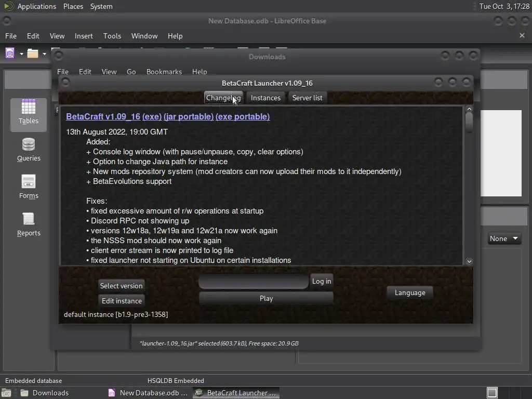This screenshot has height=399, width=532.
Task: Click the show desktop icon in taskbar
Action: tap(6, 393)
